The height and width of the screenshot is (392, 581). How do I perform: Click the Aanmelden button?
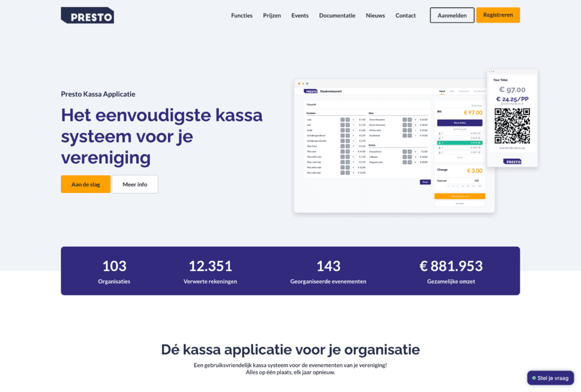point(452,15)
